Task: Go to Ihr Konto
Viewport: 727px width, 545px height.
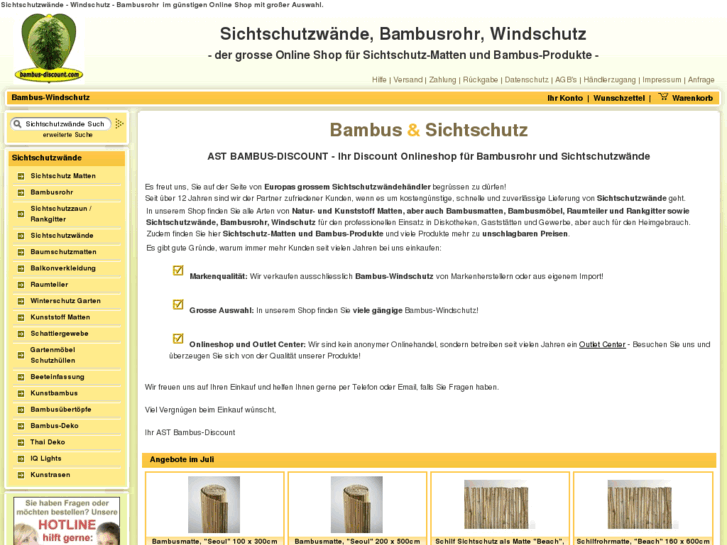Action: click(x=565, y=98)
